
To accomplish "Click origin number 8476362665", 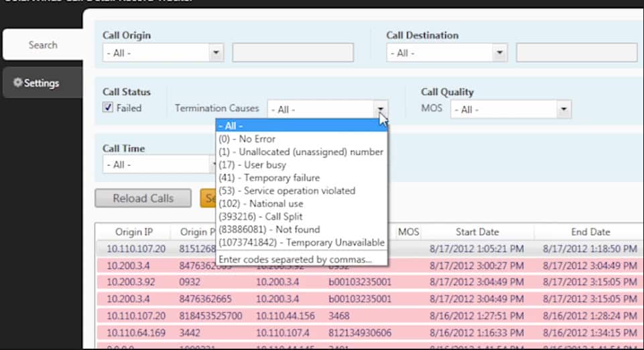I will [x=205, y=298].
